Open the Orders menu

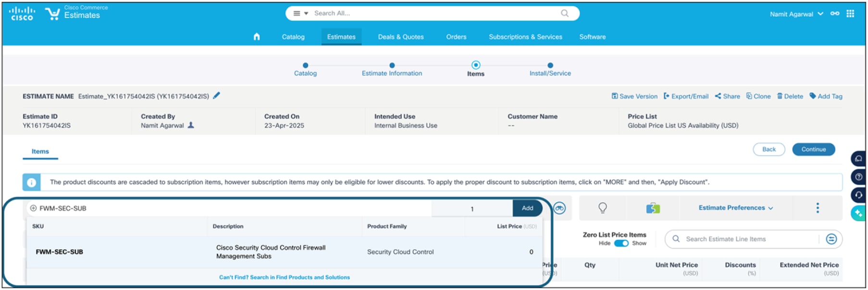[x=456, y=37]
